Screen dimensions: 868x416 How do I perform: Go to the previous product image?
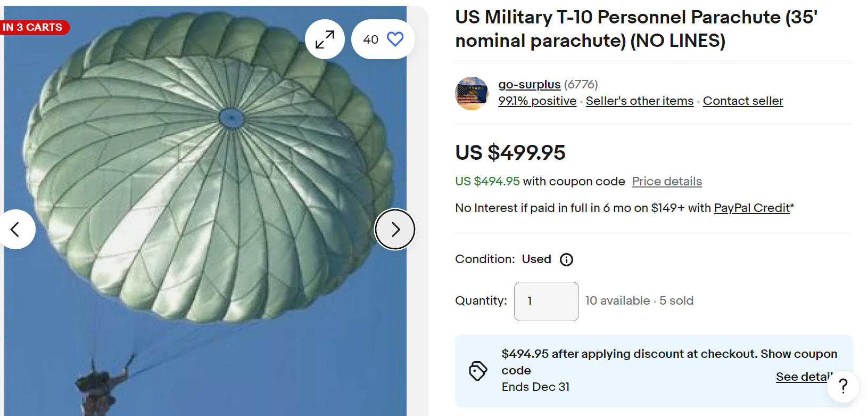coord(15,230)
